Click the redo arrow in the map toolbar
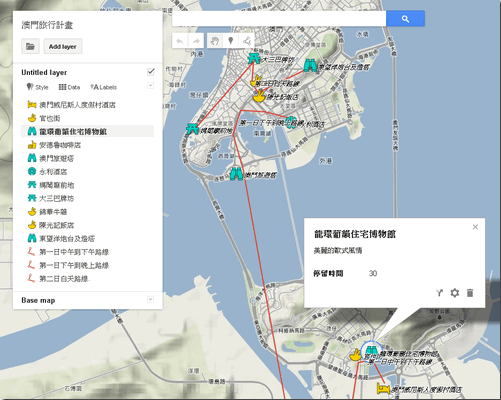 click(196, 41)
